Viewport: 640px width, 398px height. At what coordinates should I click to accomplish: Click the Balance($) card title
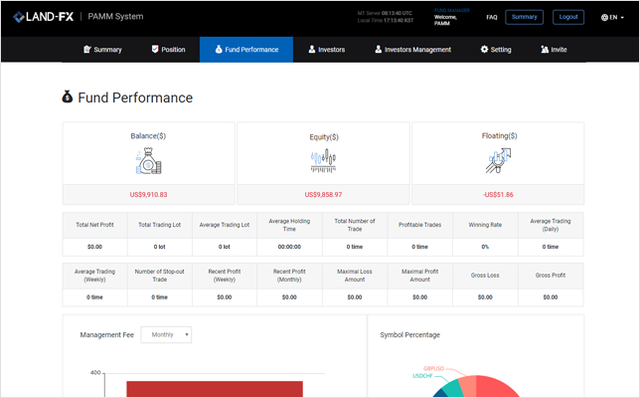pyautogui.click(x=148, y=136)
